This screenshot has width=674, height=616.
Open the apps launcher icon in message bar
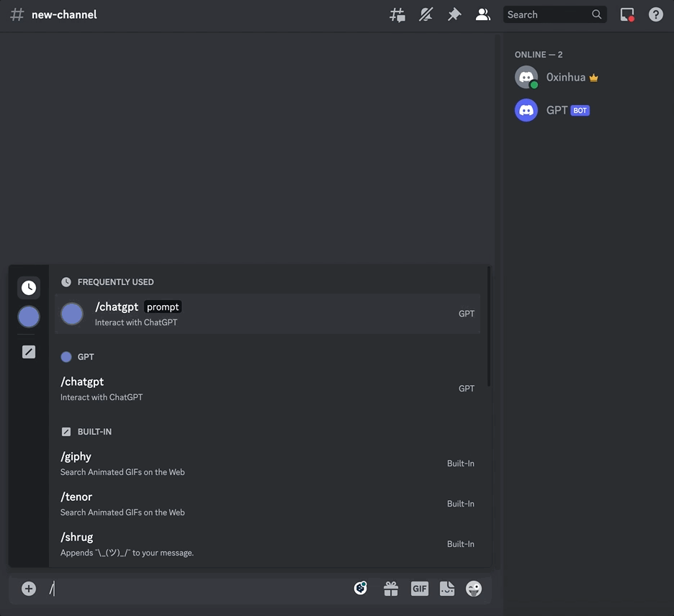361,589
